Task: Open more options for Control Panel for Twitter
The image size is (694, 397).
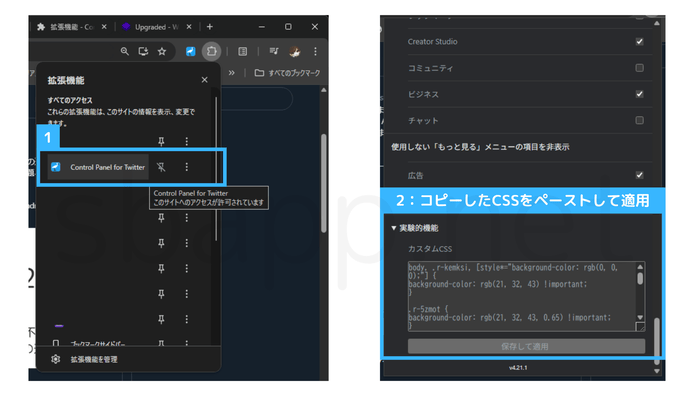Action: [186, 167]
